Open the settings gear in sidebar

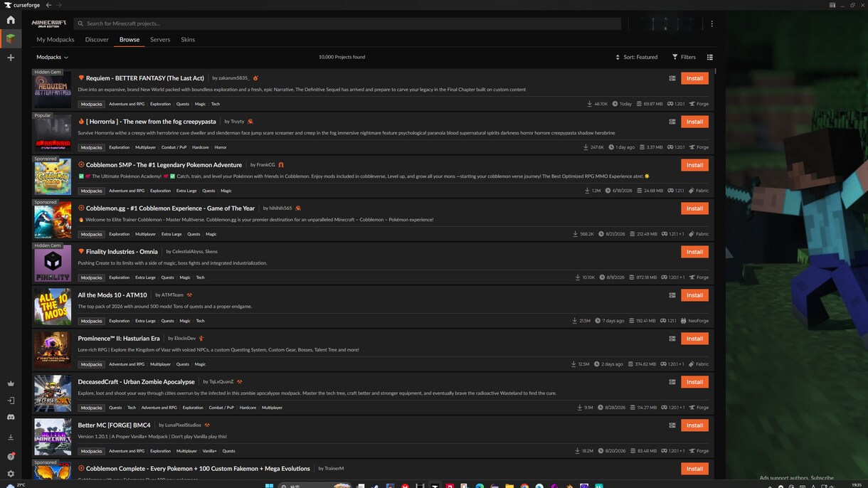11,473
